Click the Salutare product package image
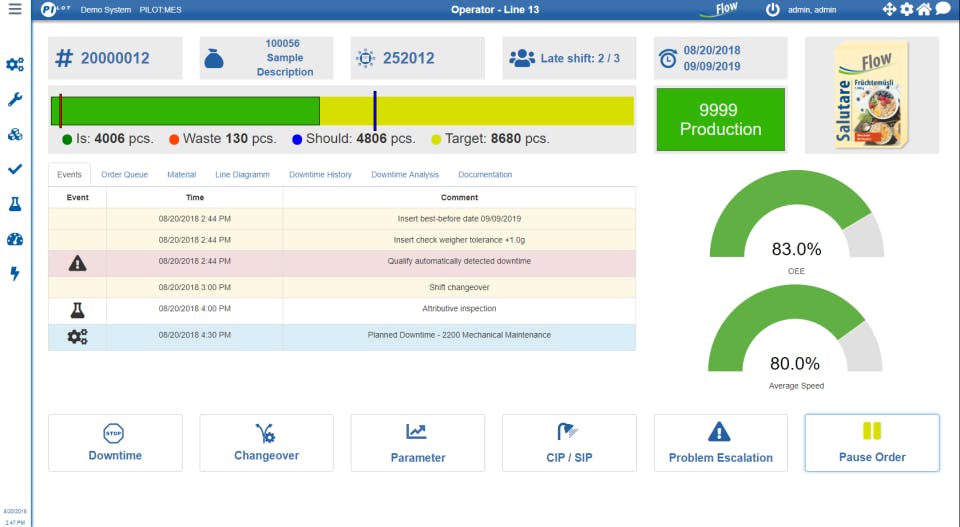The image size is (960, 527). (x=872, y=95)
